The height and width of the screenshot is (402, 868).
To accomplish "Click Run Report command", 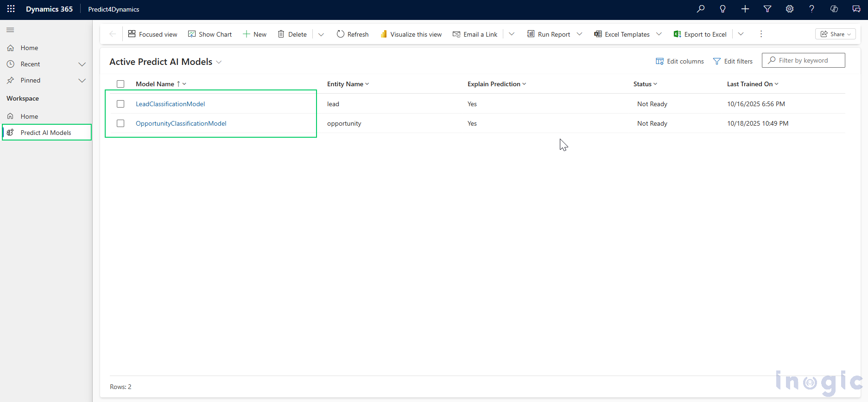I will pyautogui.click(x=549, y=34).
